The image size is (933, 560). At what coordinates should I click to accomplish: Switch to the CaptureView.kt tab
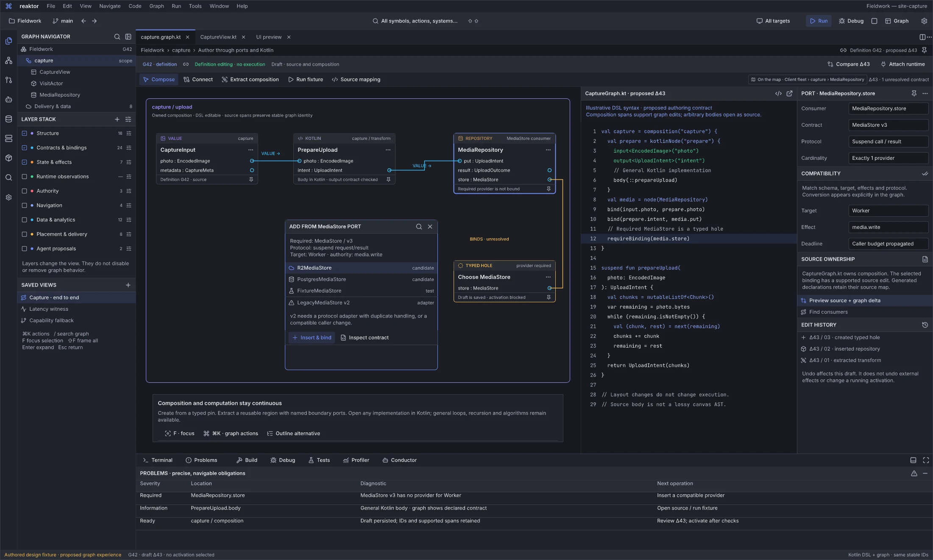tap(218, 37)
